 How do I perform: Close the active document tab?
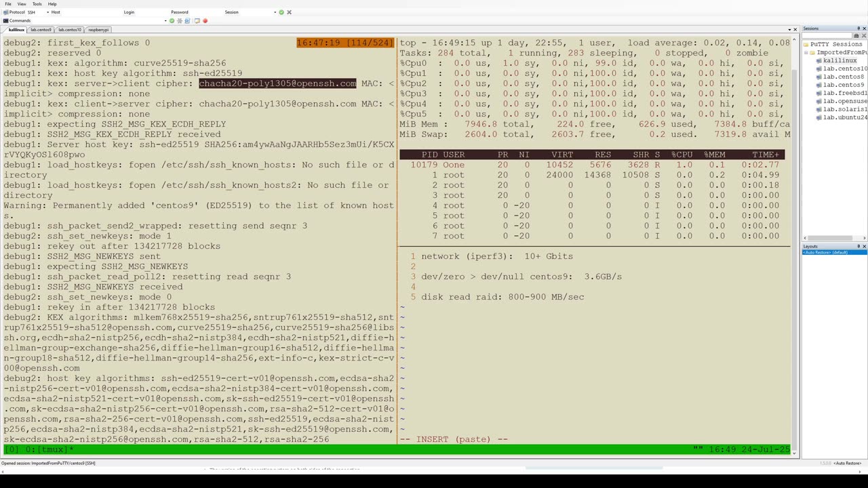(795, 30)
